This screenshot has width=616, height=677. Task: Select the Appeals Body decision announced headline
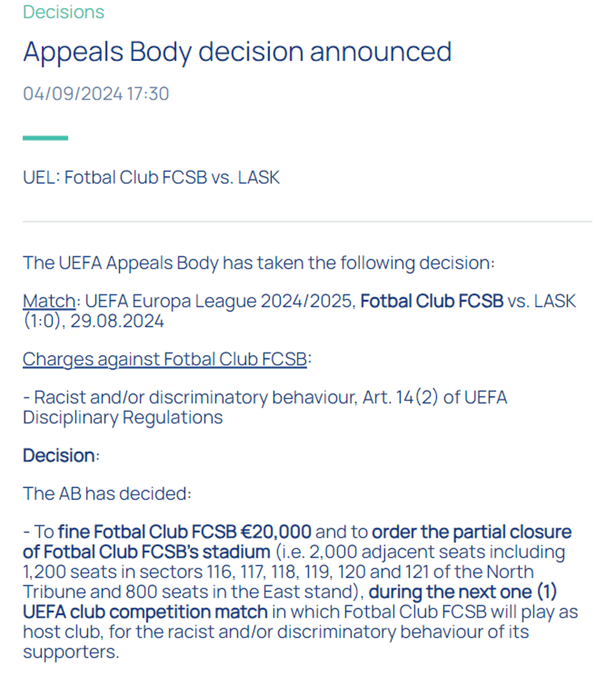pyautogui.click(x=237, y=52)
